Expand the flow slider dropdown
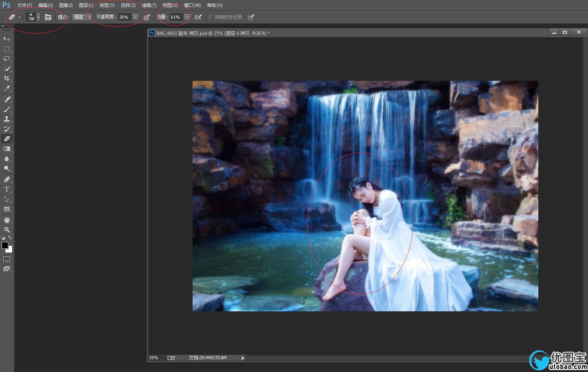 (187, 17)
